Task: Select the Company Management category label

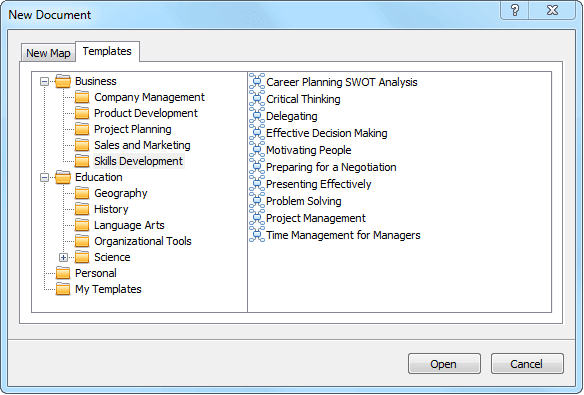Action: point(149,97)
